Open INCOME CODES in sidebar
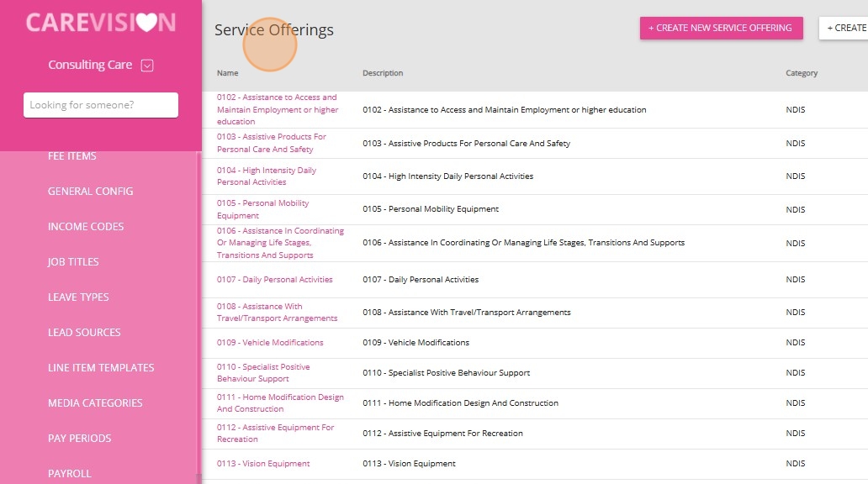868x484 pixels. [x=86, y=227]
